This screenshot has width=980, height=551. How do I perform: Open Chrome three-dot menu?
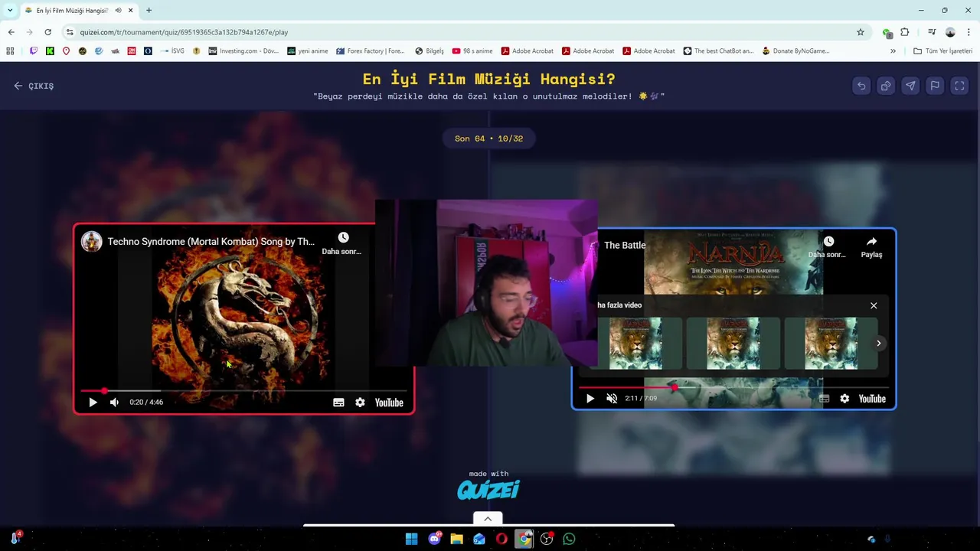[969, 32]
